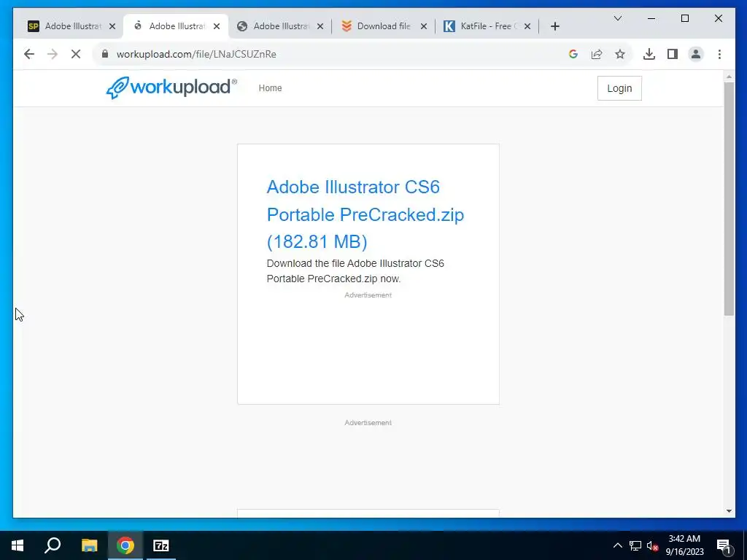Viewport: 747px width, 560px height.
Task: Click the 'Download the file' description text
Action: (x=355, y=271)
